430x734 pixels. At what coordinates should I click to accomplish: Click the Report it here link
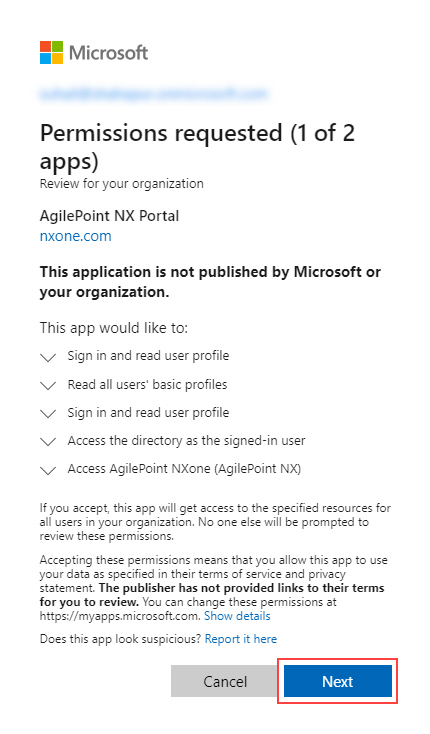click(241, 639)
